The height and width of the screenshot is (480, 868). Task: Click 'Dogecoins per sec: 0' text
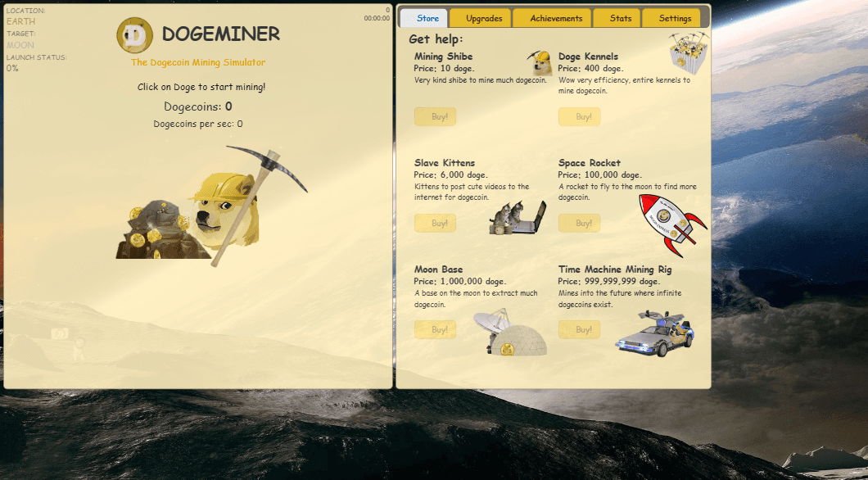pos(197,124)
